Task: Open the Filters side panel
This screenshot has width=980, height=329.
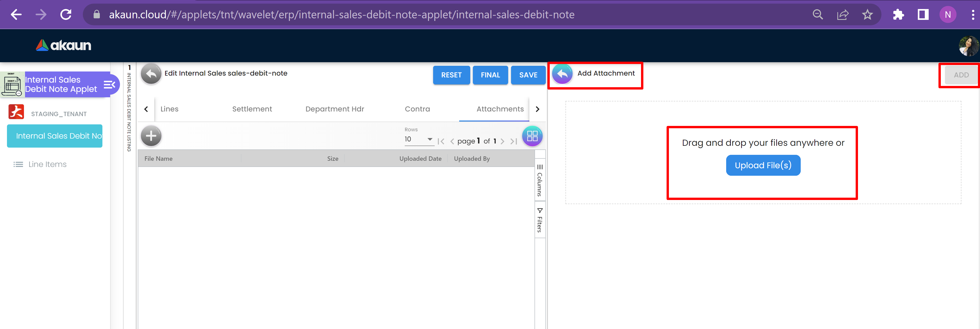Action: 539,220
